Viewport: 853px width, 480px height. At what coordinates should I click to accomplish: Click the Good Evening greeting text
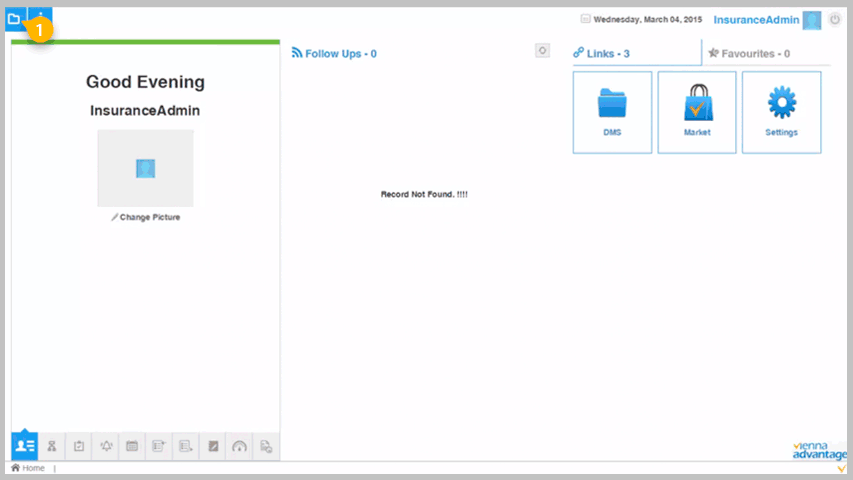pyautogui.click(x=145, y=82)
